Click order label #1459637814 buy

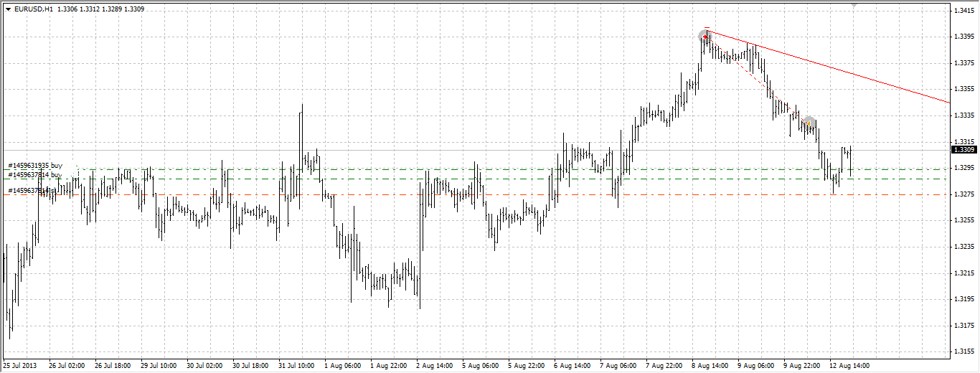35,174
